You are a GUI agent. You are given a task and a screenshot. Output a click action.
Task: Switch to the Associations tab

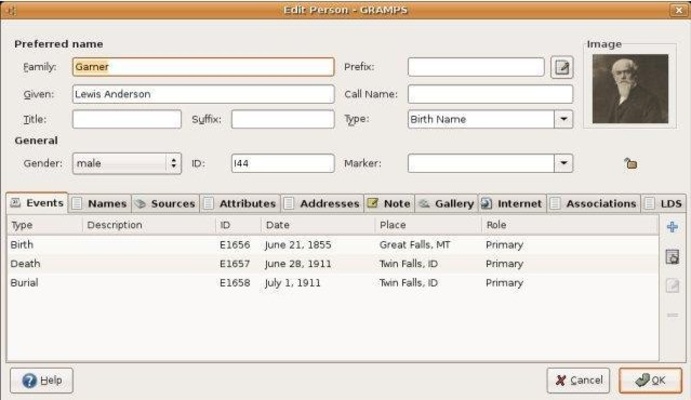coord(600,203)
